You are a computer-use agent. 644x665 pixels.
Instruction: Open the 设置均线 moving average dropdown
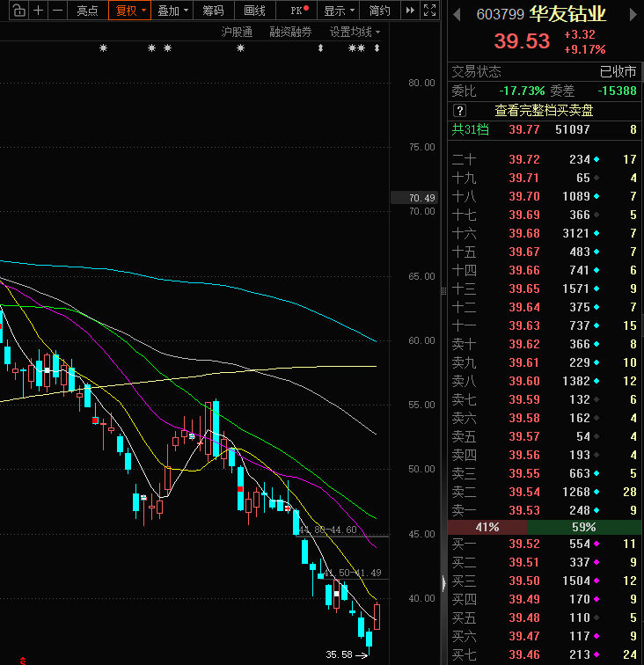point(355,32)
